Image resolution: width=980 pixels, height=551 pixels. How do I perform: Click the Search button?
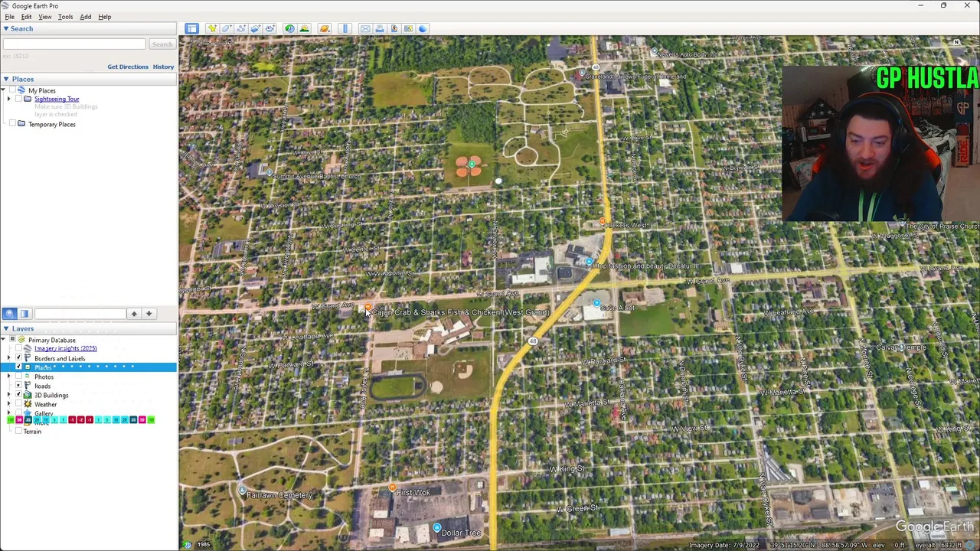click(x=162, y=44)
